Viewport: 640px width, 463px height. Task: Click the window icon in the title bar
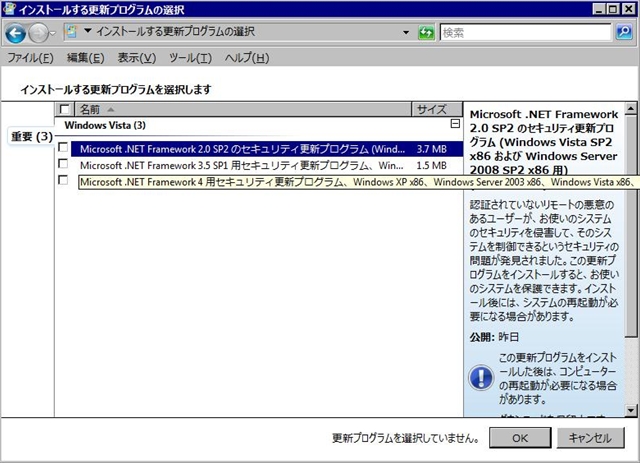[9, 9]
